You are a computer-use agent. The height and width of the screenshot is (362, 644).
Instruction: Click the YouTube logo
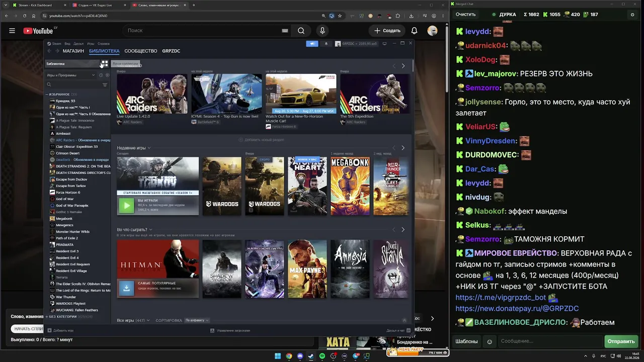pos(38,31)
